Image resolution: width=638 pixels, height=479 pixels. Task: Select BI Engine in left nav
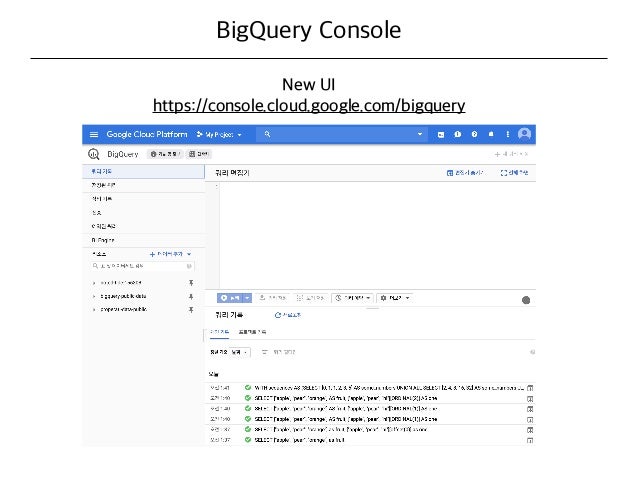click(x=143, y=240)
